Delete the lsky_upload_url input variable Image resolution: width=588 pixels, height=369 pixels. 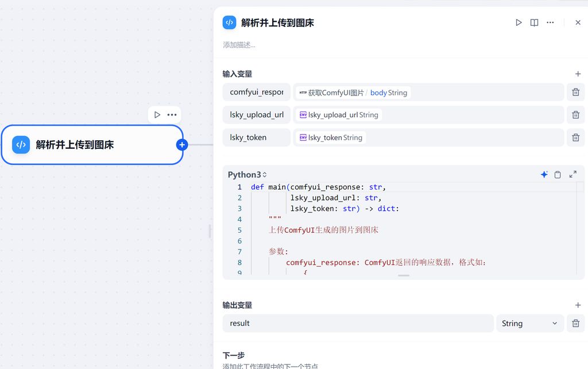pyautogui.click(x=575, y=115)
